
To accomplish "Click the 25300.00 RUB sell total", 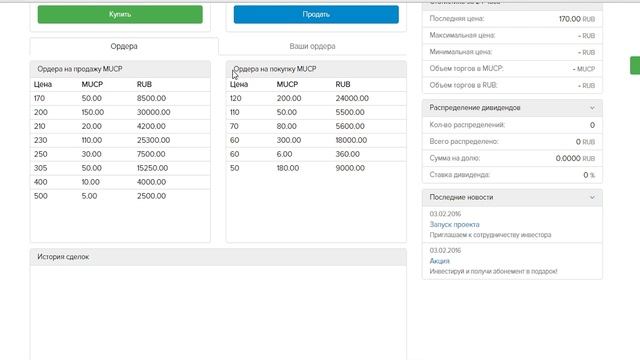I will click(x=153, y=140).
